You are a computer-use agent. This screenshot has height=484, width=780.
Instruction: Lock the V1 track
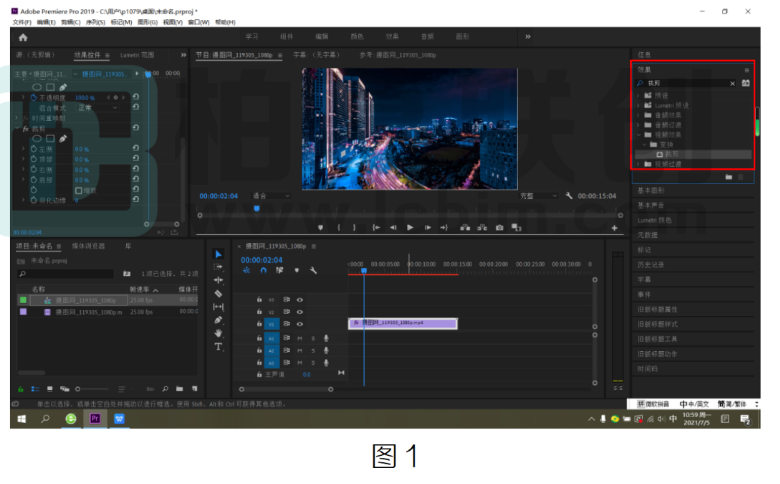[x=259, y=324]
